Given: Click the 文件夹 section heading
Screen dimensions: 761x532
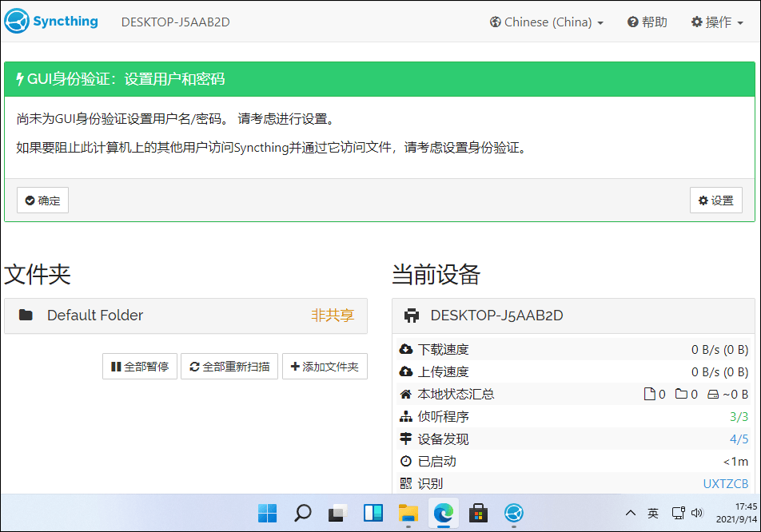Looking at the screenshot, I should 38,275.
